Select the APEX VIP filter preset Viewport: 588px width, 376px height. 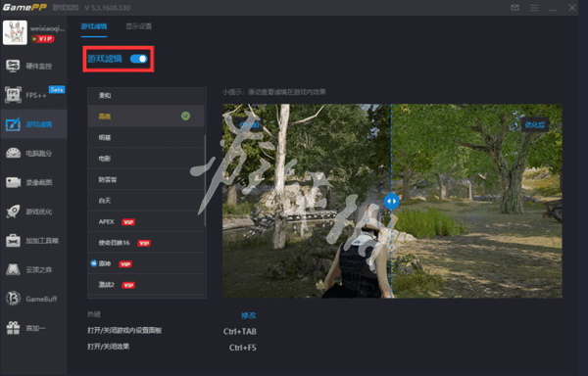(146, 221)
